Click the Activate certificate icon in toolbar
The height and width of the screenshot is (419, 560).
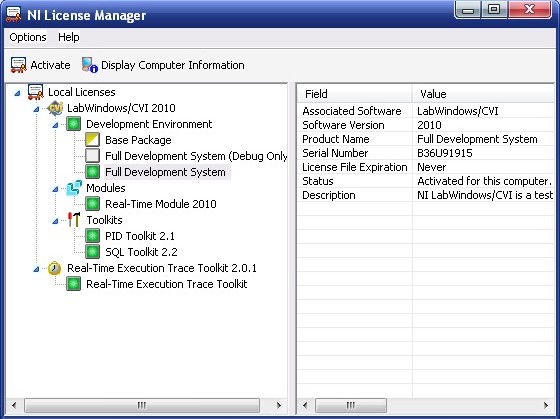(x=19, y=65)
